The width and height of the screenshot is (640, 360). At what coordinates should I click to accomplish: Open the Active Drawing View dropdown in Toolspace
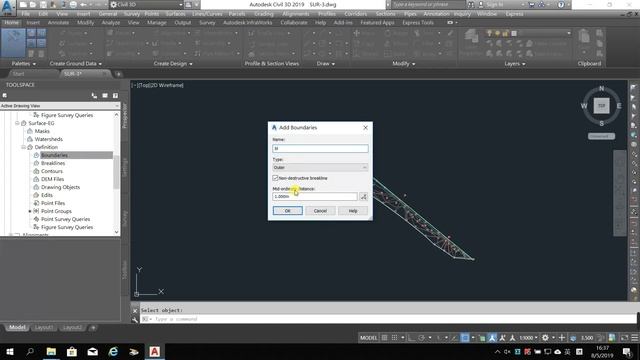60,106
